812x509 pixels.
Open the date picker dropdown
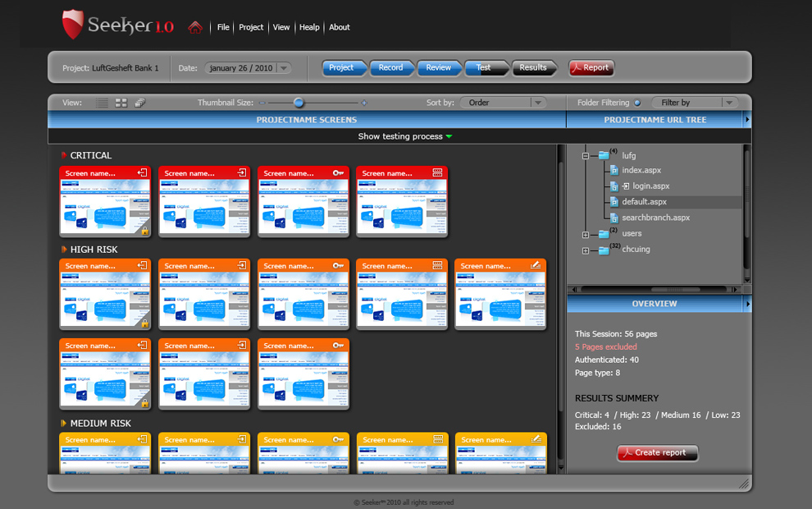point(284,68)
